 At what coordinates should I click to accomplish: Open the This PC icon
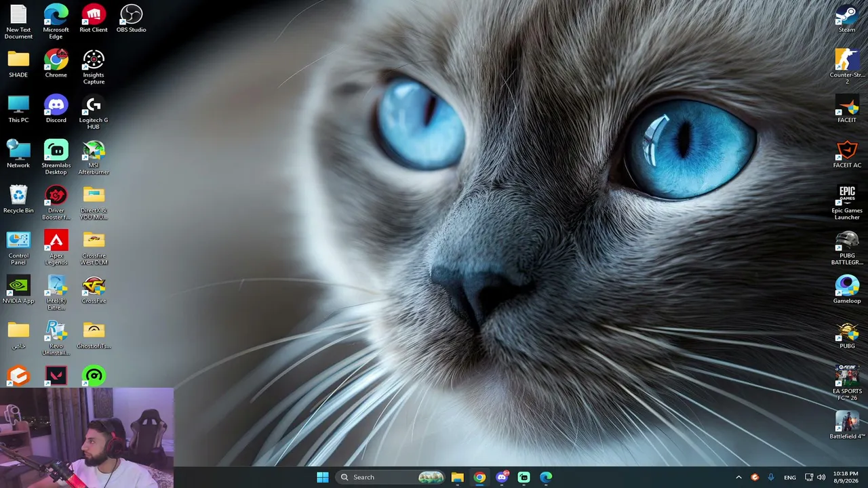pyautogui.click(x=18, y=109)
